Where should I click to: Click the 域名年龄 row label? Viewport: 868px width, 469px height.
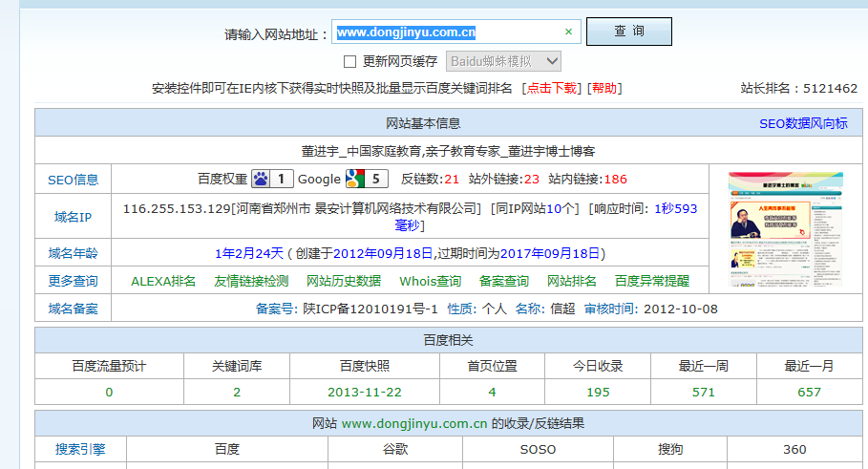tap(74, 253)
